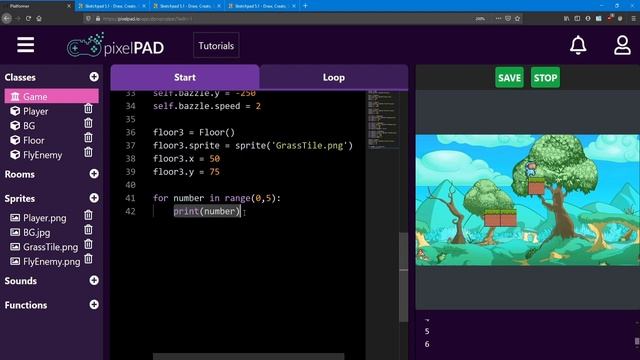This screenshot has height=360, width=640.
Task: Click line 39 floor3.y = 75 code
Action: pyautogui.click(x=186, y=172)
